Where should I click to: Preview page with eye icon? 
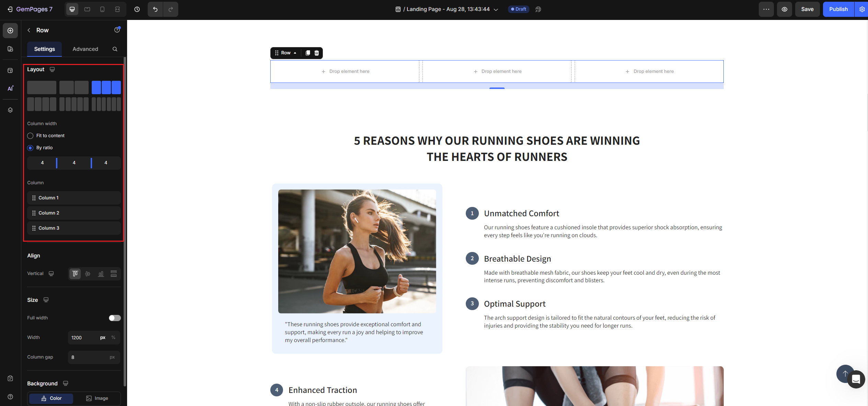click(x=785, y=9)
